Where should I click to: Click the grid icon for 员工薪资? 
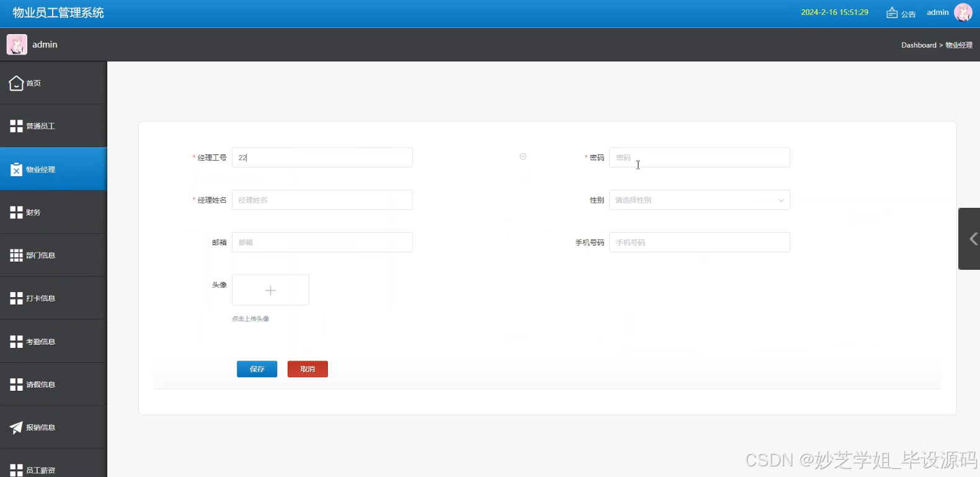pos(16,470)
